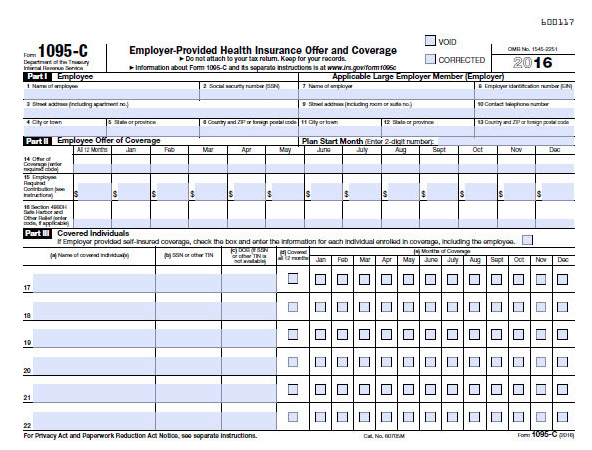This screenshot has height=450, width=592.
Task: Check 'Covered all 12 months' for line 19
Action: tap(293, 334)
